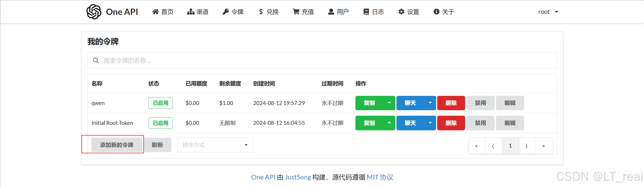Delete the qwen token
This screenshot has width=644, height=187.
451,103
